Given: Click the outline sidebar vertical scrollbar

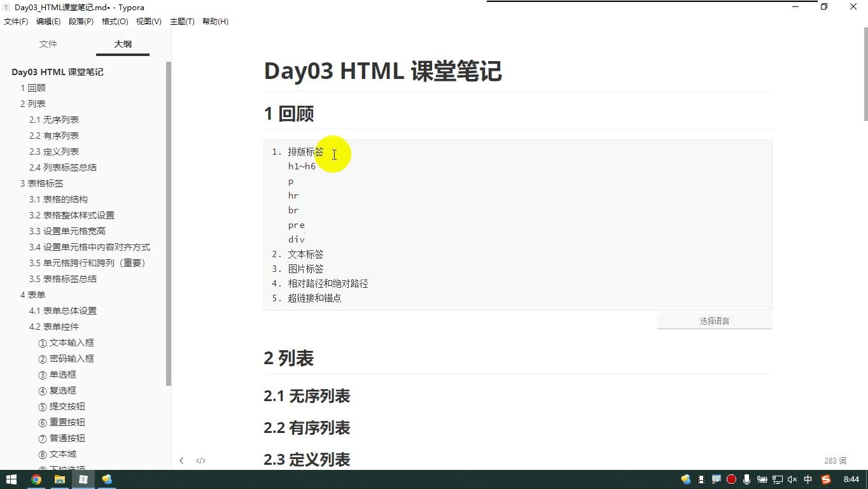Looking at the screenshot, I should point(169,223).
